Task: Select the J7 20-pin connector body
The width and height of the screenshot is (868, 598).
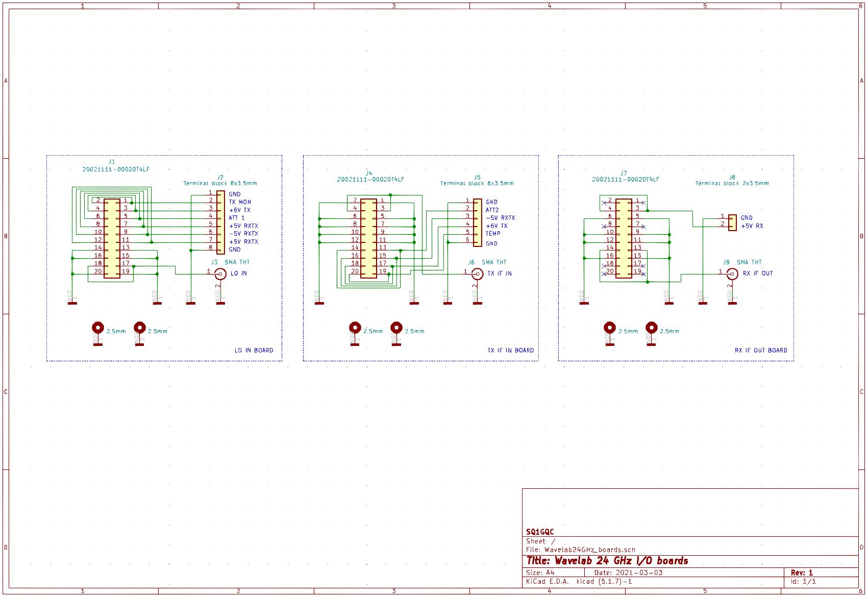Action: tap(624, 238)
